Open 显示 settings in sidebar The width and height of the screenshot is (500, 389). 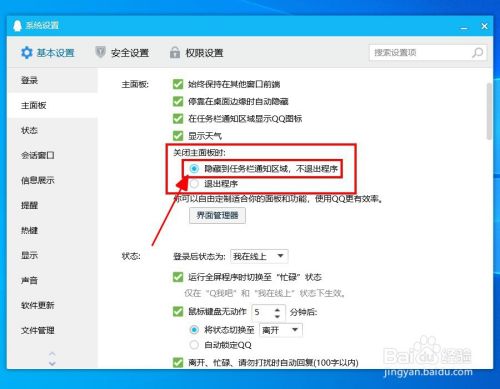tap(52, 255)
